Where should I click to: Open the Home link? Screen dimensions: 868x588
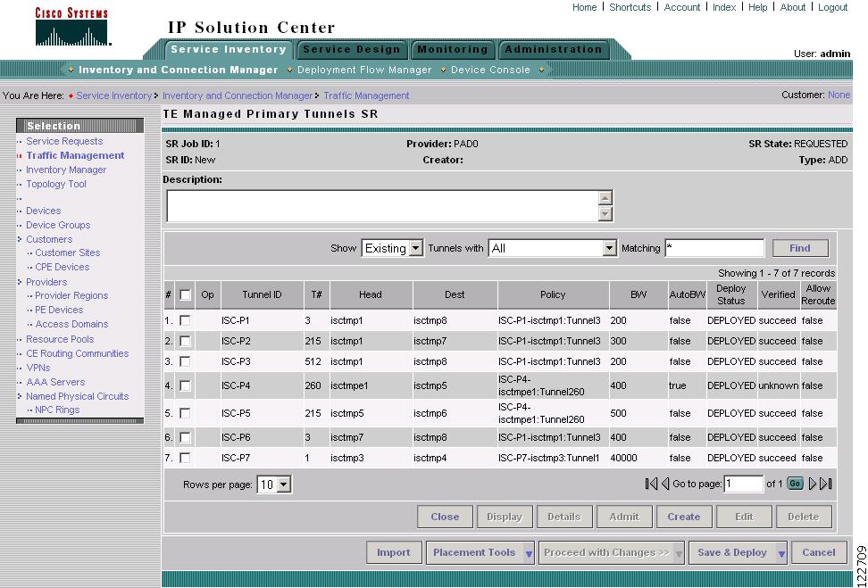coord(585,7)
